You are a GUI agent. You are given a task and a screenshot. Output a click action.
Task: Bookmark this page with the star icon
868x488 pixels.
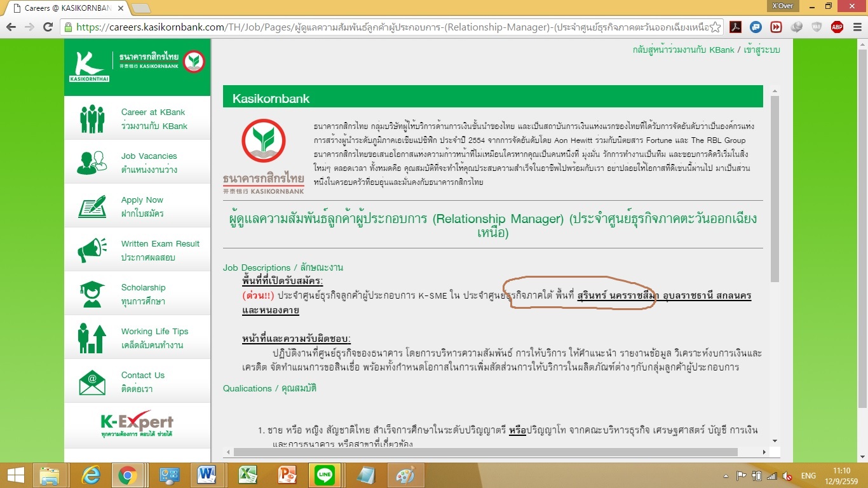click(715, 27)
